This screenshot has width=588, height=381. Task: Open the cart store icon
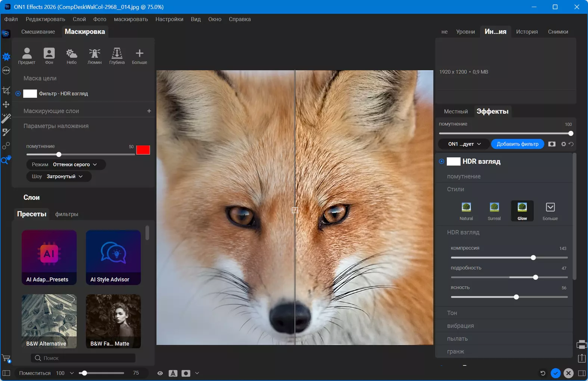click(x=6, y=359)
